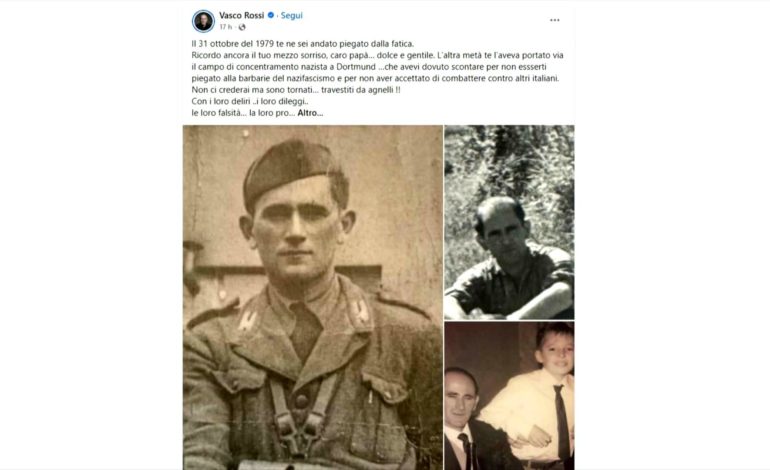Screen dimensions: 770x470
Task: Open the '17 h' post timestamp
Action: pyautogui.click(x=225, y=27)
